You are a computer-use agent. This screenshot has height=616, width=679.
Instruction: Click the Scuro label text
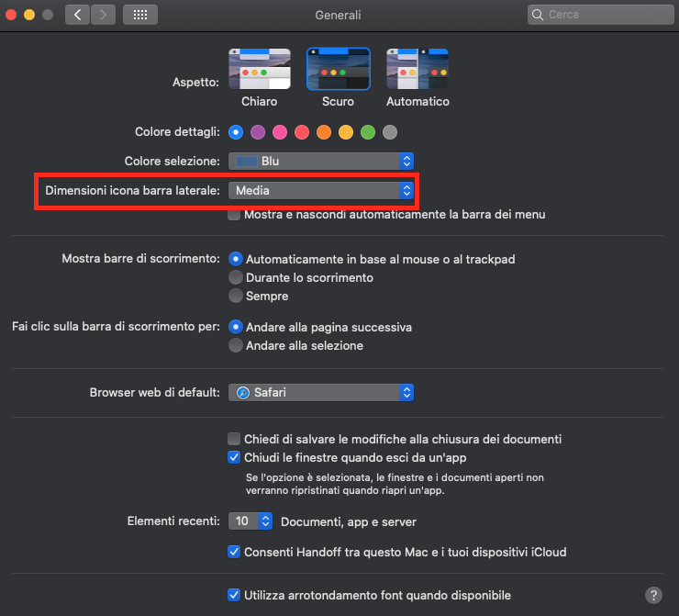339,101
